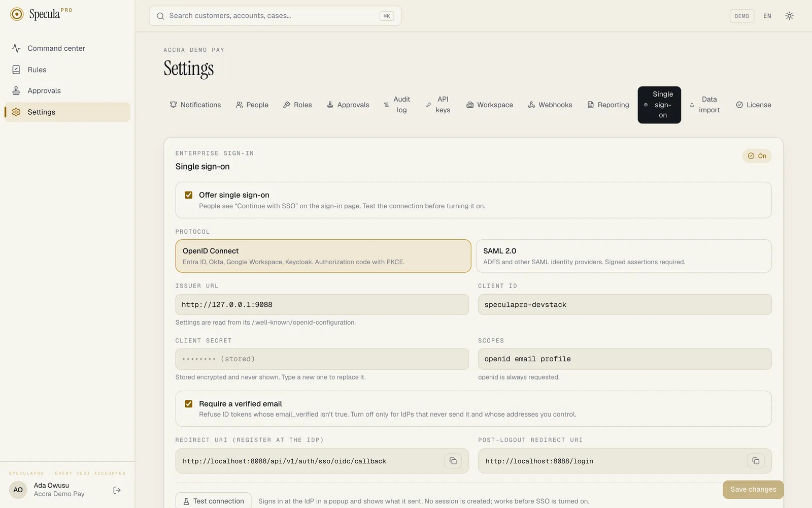Image resolution: width=812 pixels, height=508 pixels.
Task: Toggle the Offer single sign-on checkbox
Action: [189, 195]
